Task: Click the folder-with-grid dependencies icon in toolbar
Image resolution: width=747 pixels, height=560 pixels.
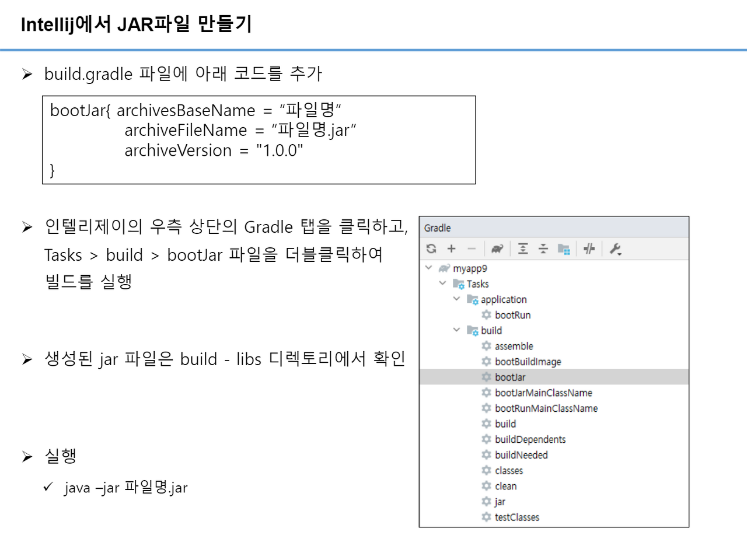Action: point(564,249)
